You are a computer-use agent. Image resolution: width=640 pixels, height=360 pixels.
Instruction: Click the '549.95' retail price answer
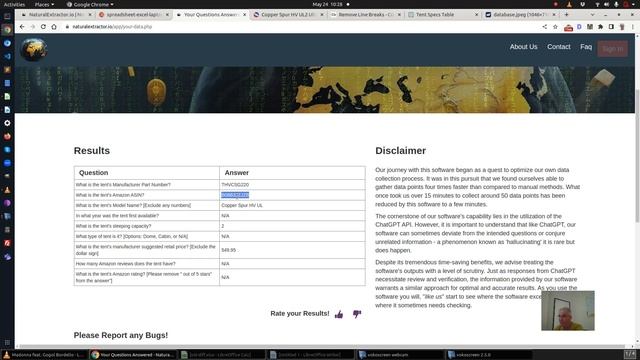229,250
